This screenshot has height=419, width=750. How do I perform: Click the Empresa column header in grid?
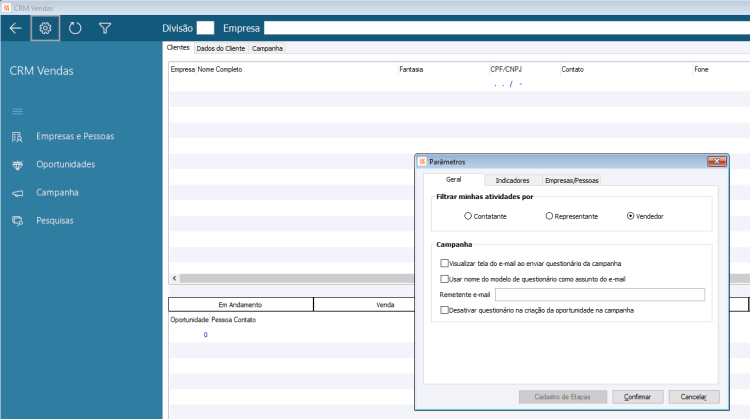point(183,69)
